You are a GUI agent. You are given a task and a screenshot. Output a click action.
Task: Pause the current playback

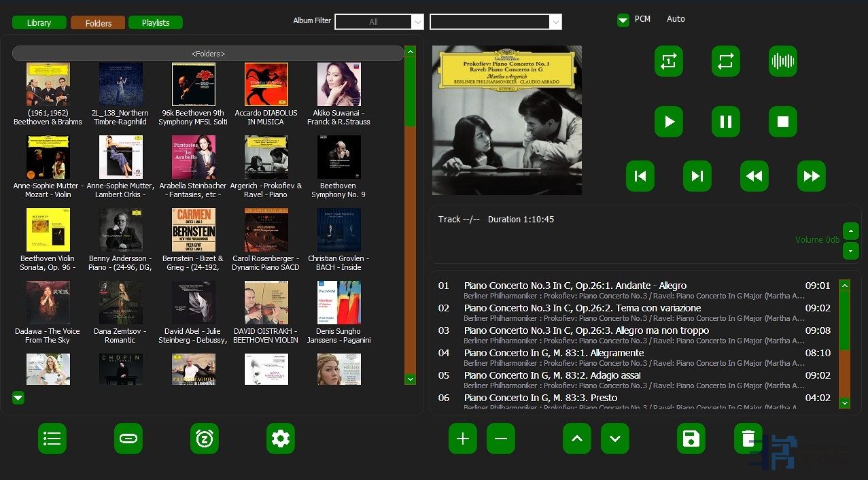(725, 122)
